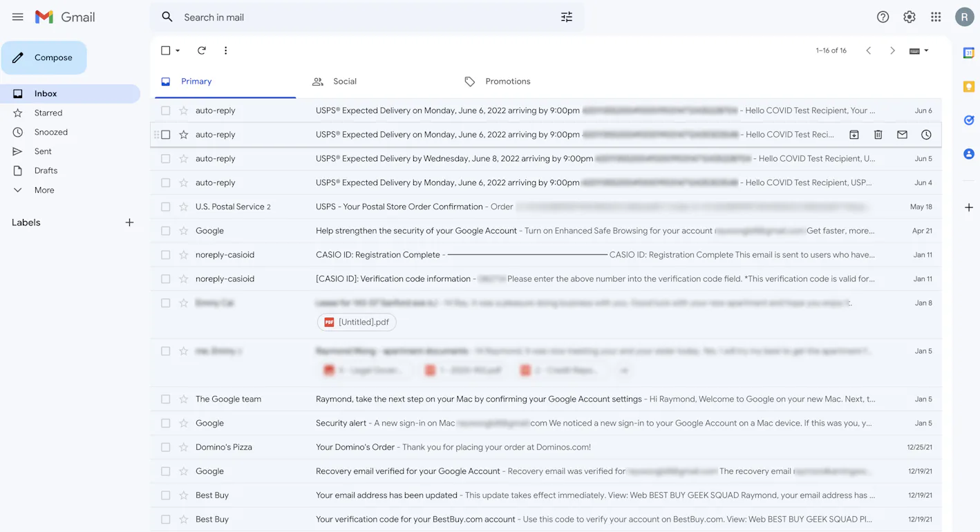The width and height of the screenshot is (980, 532).
Task: Click the Compose button
Action: click(44, 57)
